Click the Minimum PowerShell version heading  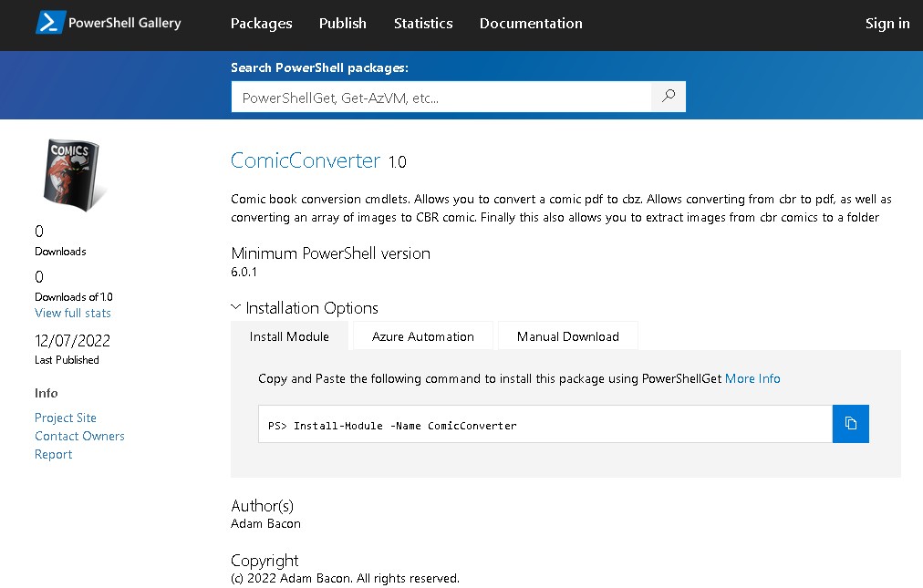click(330, 253)
